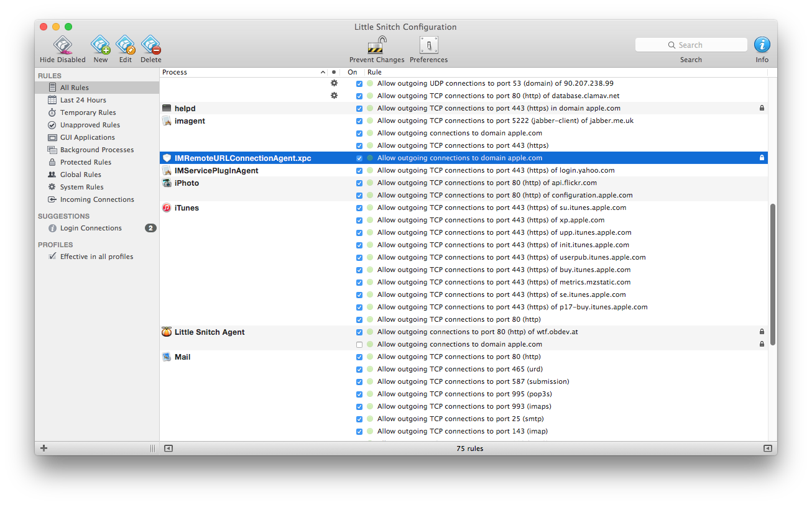Click the Delete rule toolbar icon
This screenshot has width=812, height=505.
tap(151, 45)
